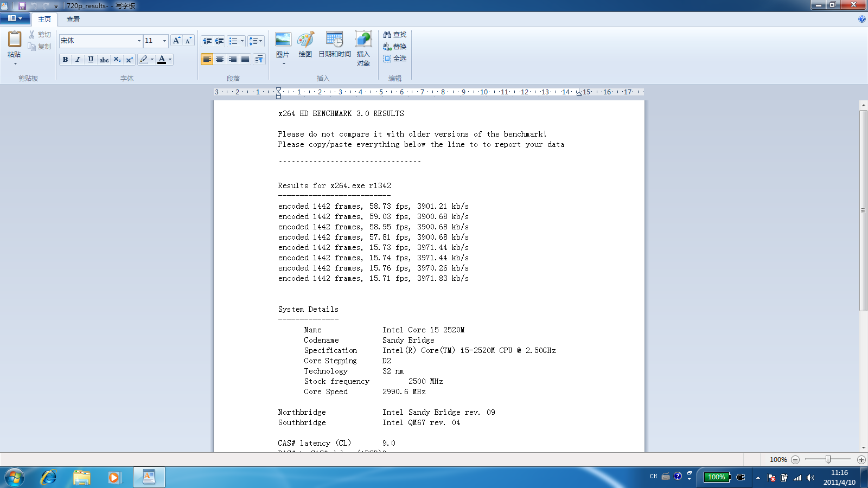
Task: Click the Superscript X² icon
Action: point(129,60)
